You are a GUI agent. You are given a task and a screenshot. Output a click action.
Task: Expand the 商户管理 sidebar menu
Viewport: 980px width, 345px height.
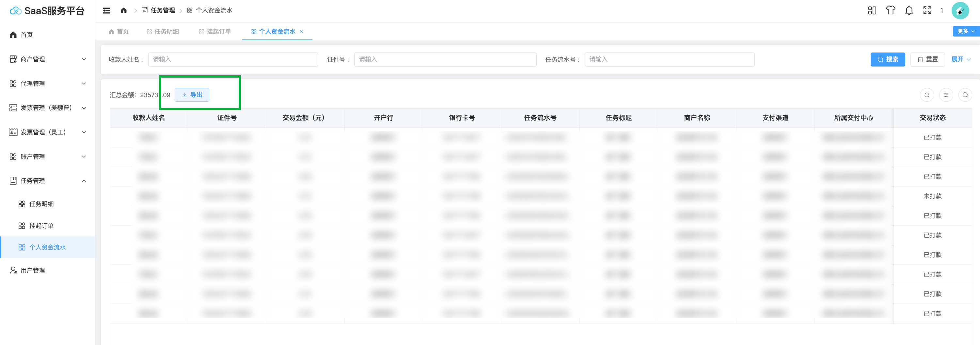[48, 59]
